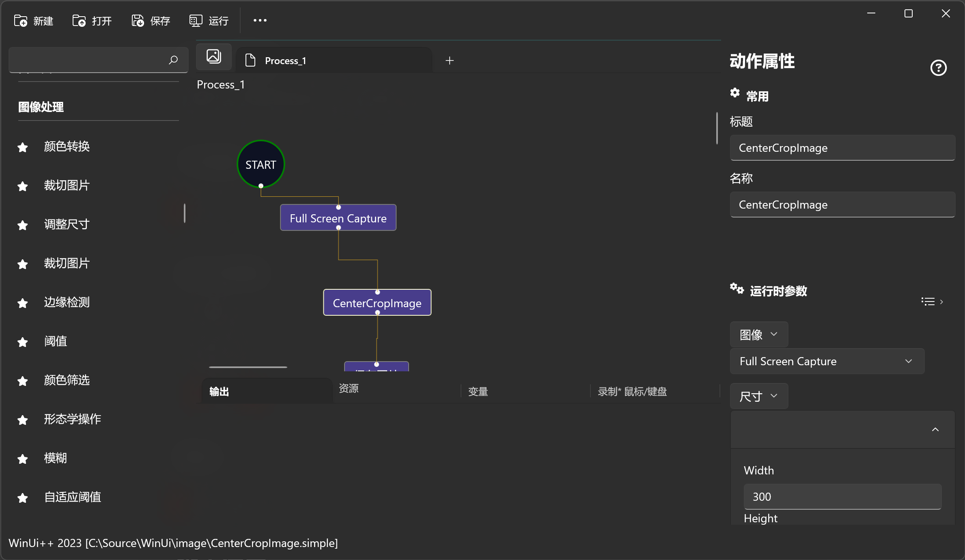Open the 图像 type dropdown

(x=758, y=334)
